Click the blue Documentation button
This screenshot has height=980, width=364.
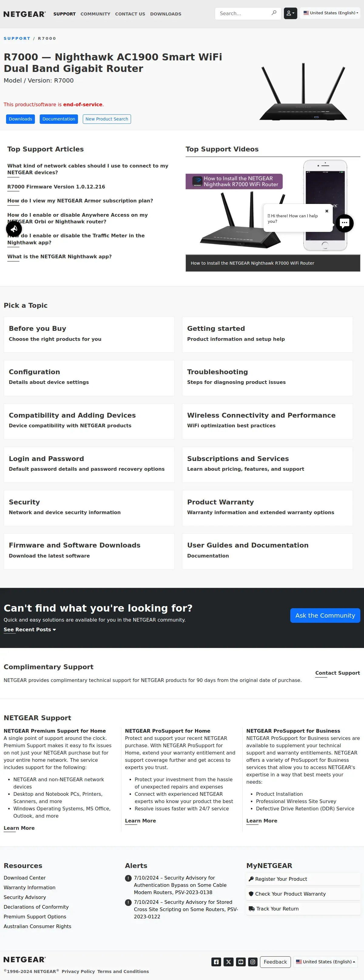(59, 119)
